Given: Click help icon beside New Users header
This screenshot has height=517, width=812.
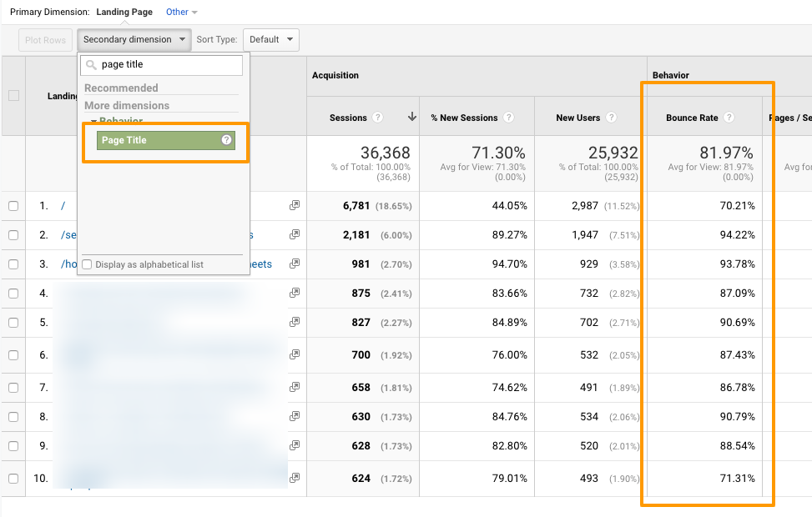Looking at the screenshot, I should click(x=612, y=118).
